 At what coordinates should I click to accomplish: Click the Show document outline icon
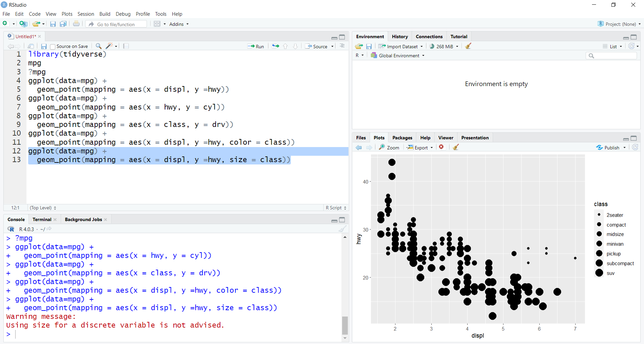tap(342, 46)
